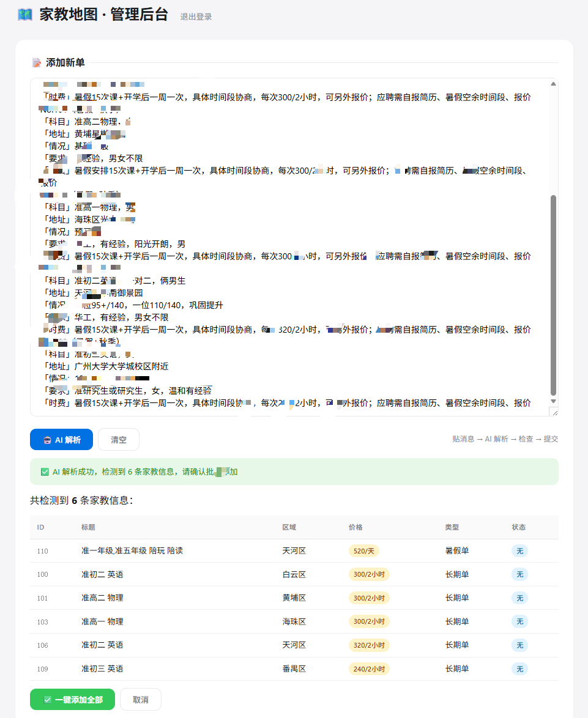This screenshot has width=588, height=718.
Task: Select the 准高二 物理 title cell
Action: (102, 598)
